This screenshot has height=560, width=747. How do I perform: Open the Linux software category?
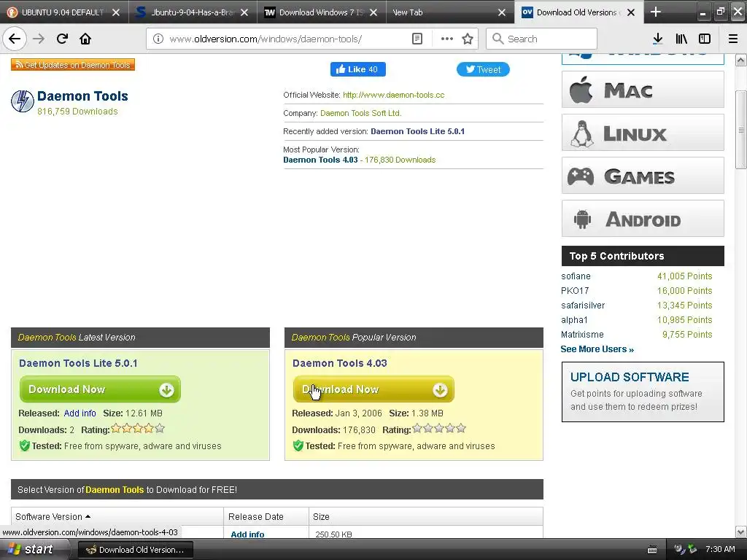pyautogui.click(x=643, y=133)
